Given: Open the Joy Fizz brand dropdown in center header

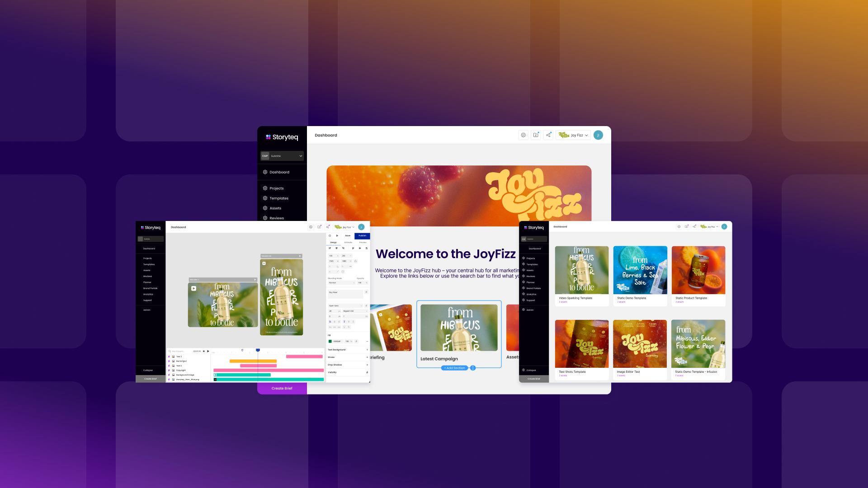Looking at the screenshot, I should [573, 135].
